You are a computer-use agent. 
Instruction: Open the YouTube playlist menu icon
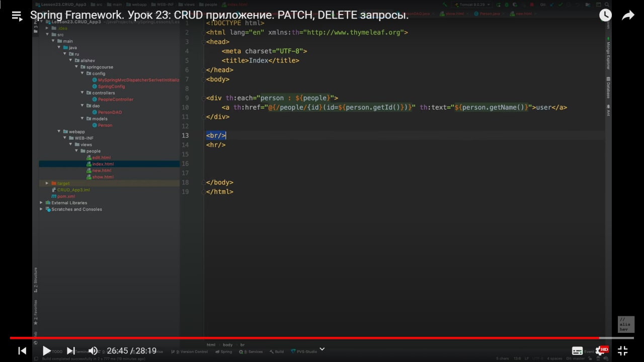point(17,16)
